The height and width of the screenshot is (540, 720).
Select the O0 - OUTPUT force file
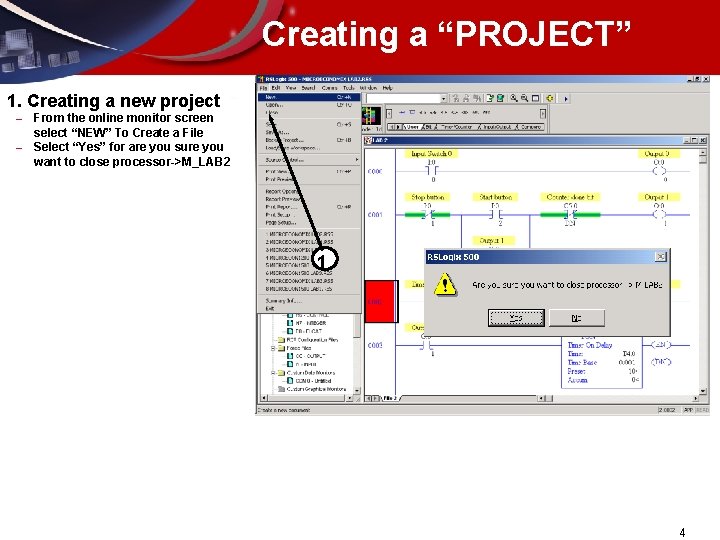pos(306,356)
